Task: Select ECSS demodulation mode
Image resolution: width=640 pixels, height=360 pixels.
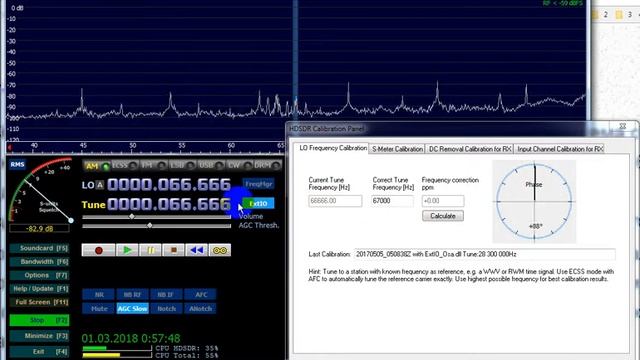Action: point(124,166)
